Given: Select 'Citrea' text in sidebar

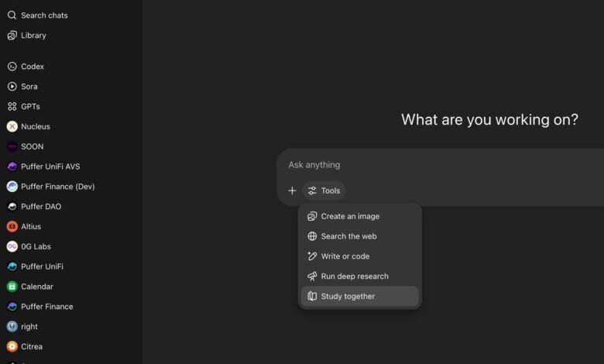Looking at the screenshot, I should point(32,347).
